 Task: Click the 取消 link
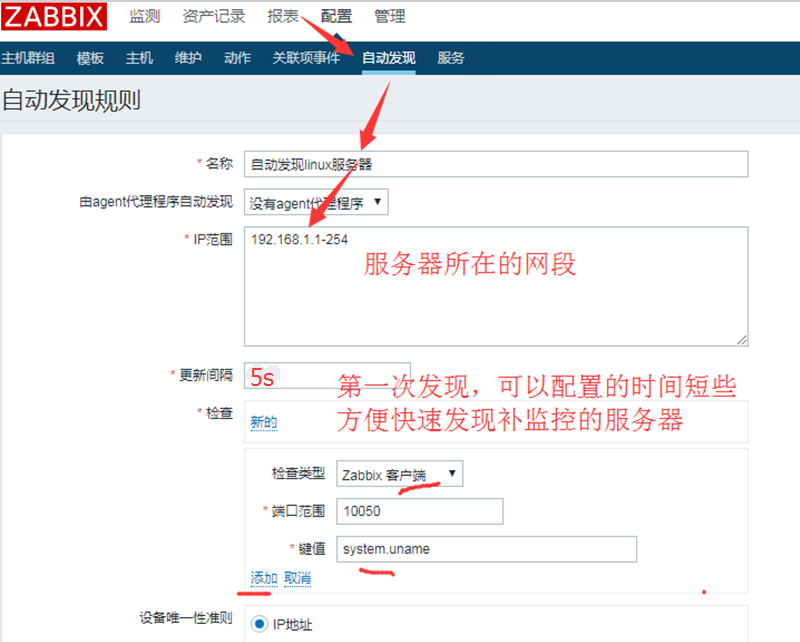(x=297, y=578)
